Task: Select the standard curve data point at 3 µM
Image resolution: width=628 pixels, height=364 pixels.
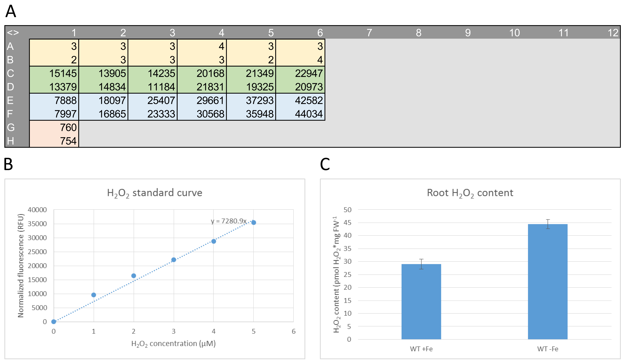Action: (174, 260)
